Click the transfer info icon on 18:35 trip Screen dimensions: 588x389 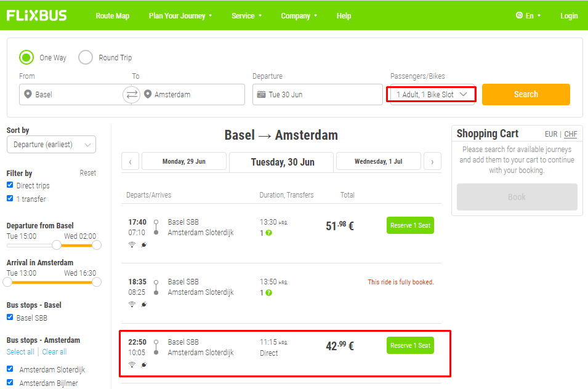click(x=268, y=292)
